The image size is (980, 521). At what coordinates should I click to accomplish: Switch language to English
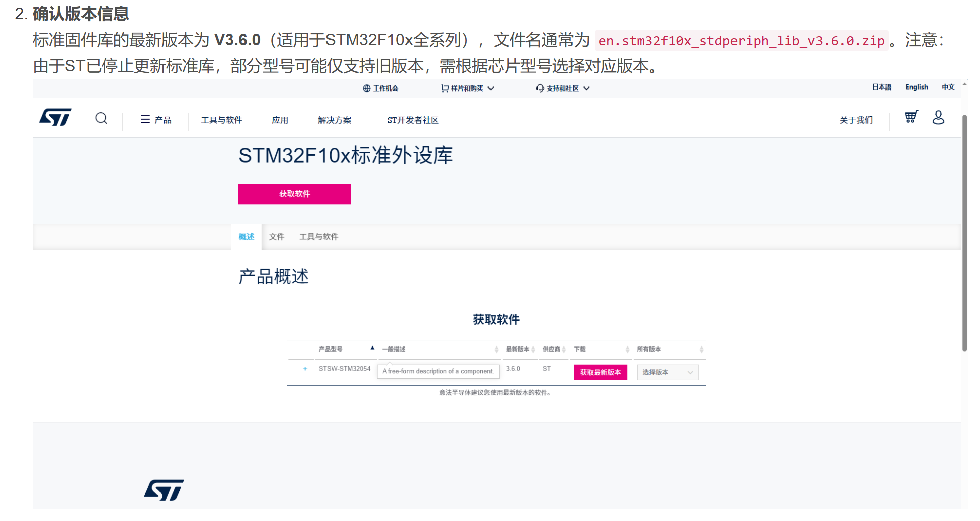916,87
